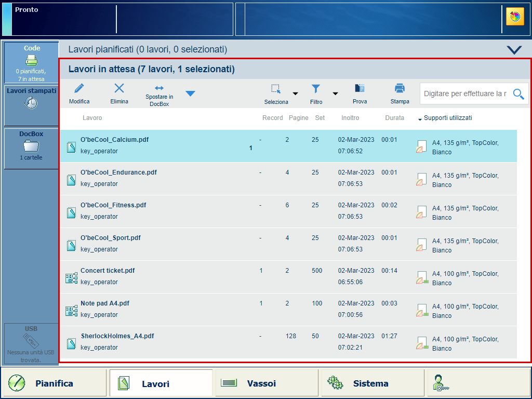532x399 pixels.
Task: Open the Code queue panel
Action: click(x=31, y=63)
